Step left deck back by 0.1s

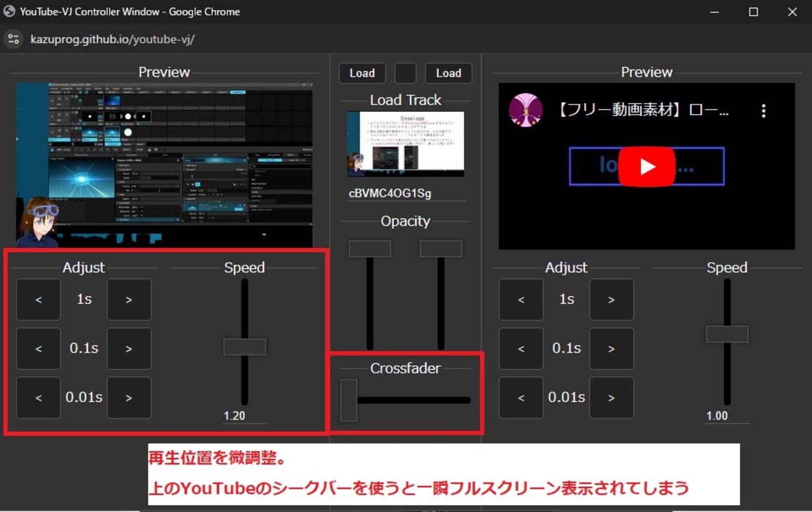pyautogui.click(x=38, y=348)
